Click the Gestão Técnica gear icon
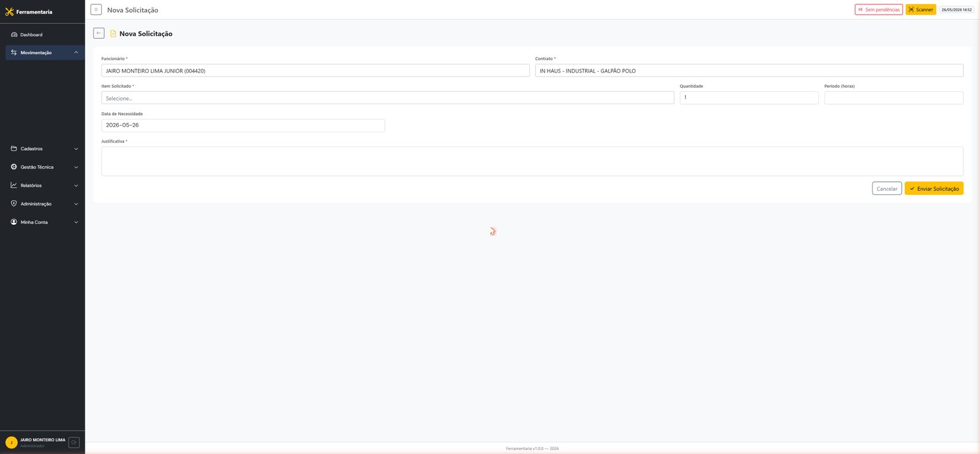Image resolution: width=980 pixels, height=454 pixels. tap(14, 167)
